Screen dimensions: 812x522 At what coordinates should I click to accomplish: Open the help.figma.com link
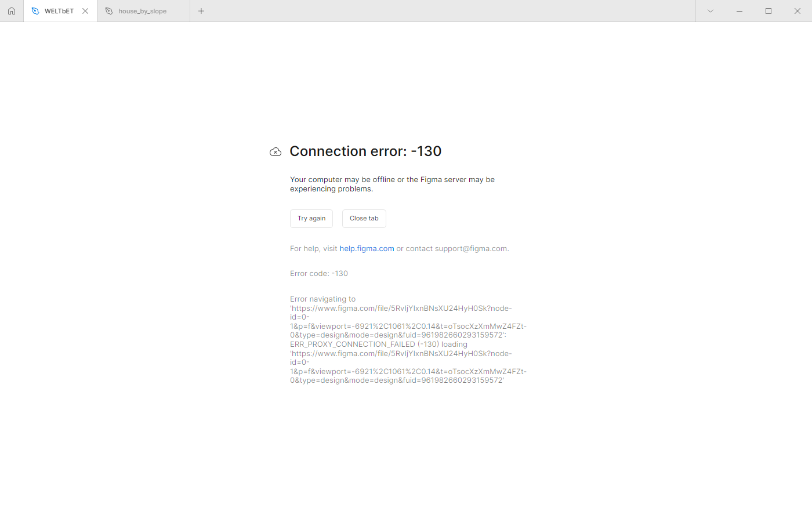367,249
